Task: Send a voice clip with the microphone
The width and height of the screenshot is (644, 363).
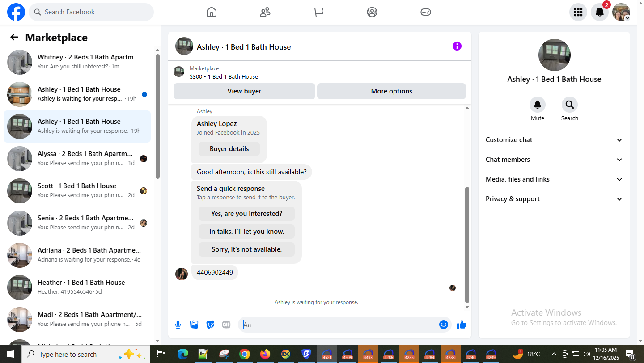Action: (x=178, y=325)
